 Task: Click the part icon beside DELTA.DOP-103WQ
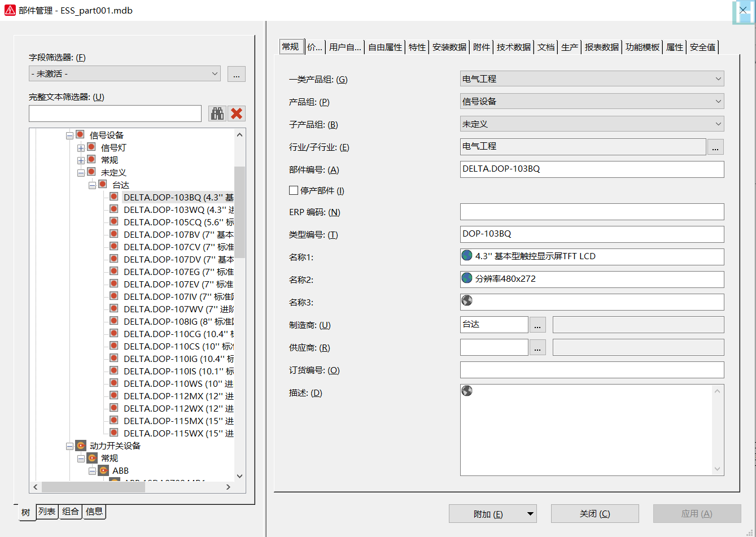(x=114, y=209)
